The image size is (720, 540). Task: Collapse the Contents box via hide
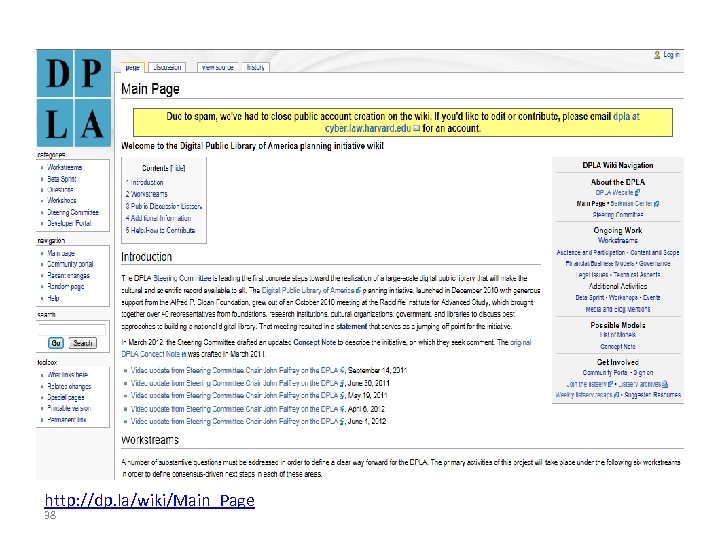[177, 169]
